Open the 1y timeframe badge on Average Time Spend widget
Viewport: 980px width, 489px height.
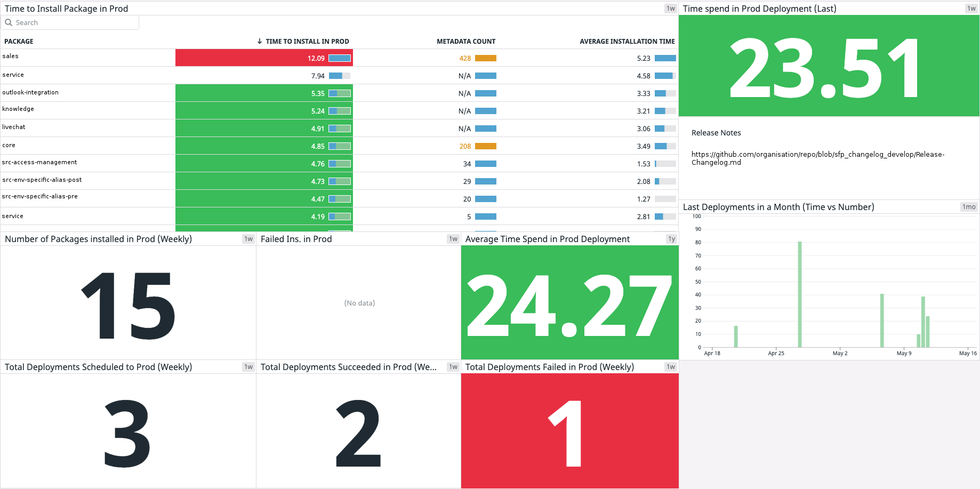[x=671, y=239]
